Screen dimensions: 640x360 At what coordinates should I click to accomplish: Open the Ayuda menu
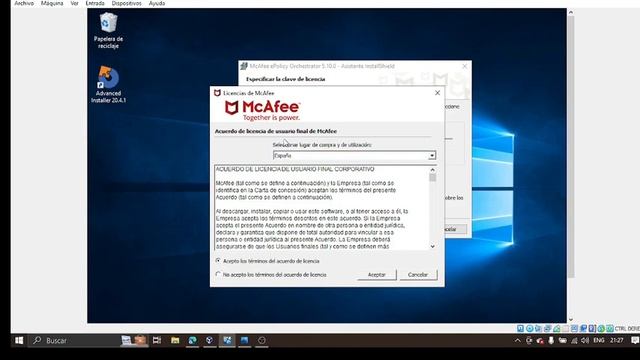157,3
